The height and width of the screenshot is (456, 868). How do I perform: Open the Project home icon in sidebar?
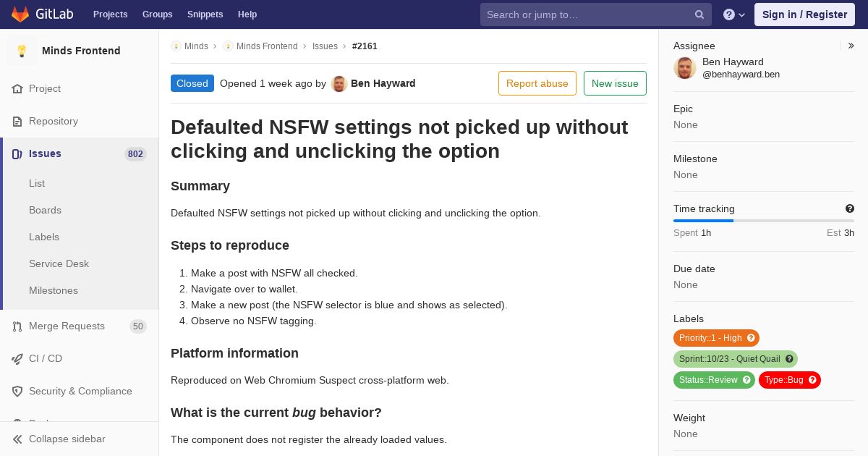17,88
